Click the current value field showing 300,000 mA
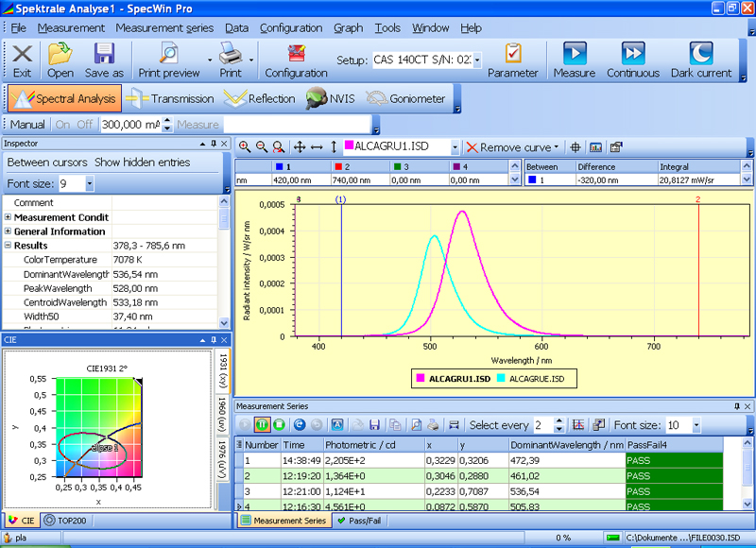The image size is (756, 548). coord(130,125)
